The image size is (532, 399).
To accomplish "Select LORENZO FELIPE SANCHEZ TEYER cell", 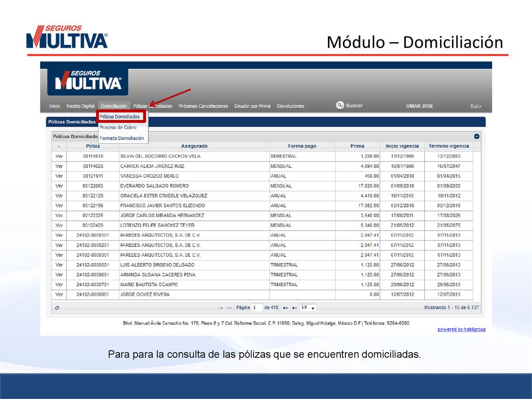I will click(x=194, y=225).
